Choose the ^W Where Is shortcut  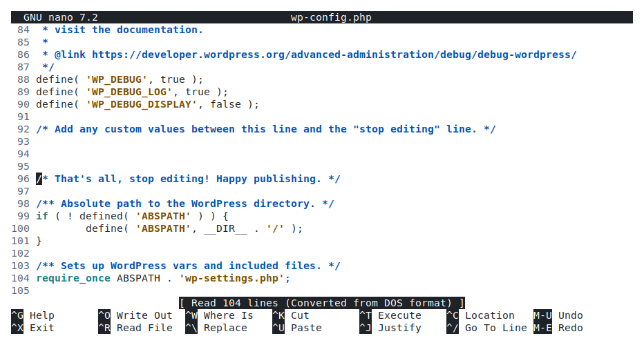coord(219,315)
